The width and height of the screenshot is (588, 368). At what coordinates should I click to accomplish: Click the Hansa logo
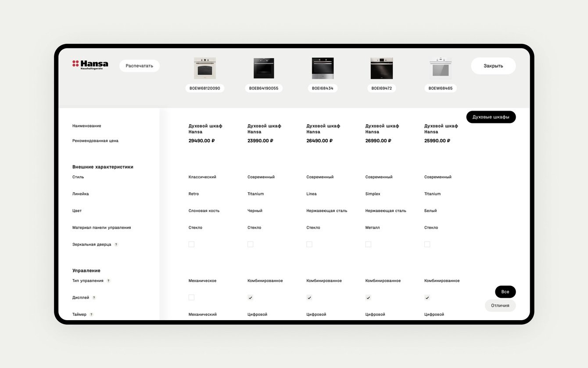point(90,65)
